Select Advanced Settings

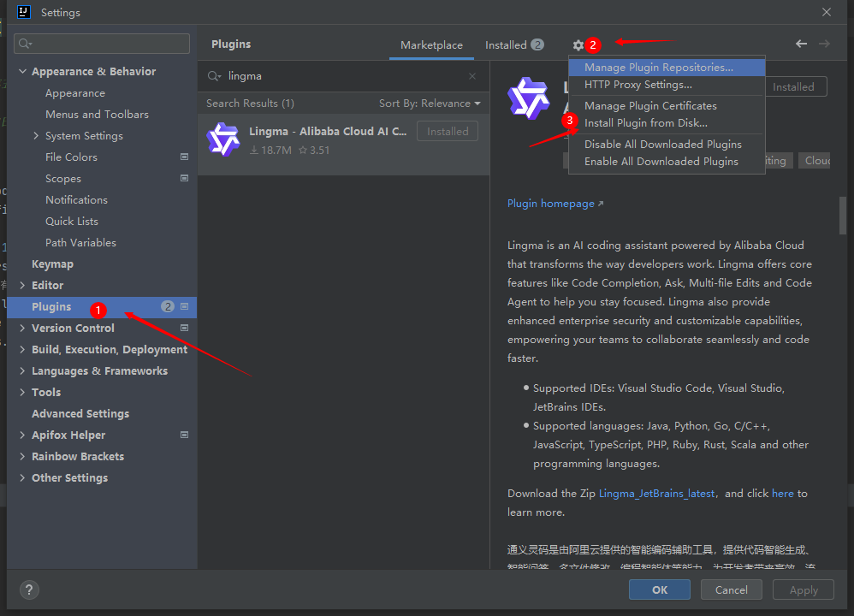click(x=80, y=413)
